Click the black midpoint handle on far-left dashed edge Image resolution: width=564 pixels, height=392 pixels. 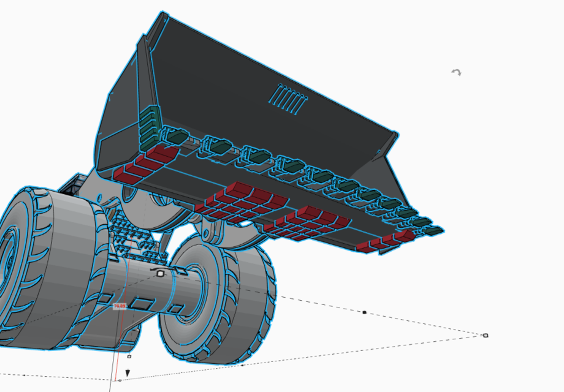point(24,375)
